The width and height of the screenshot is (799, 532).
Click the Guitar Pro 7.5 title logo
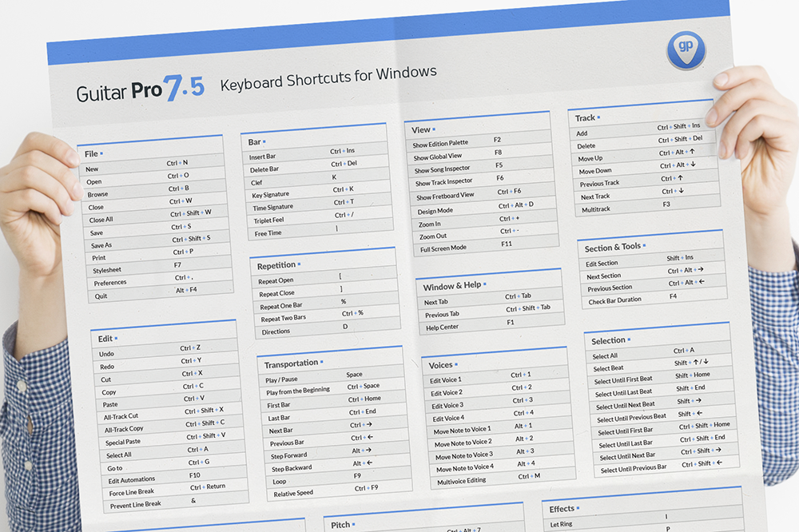(141, 89)
